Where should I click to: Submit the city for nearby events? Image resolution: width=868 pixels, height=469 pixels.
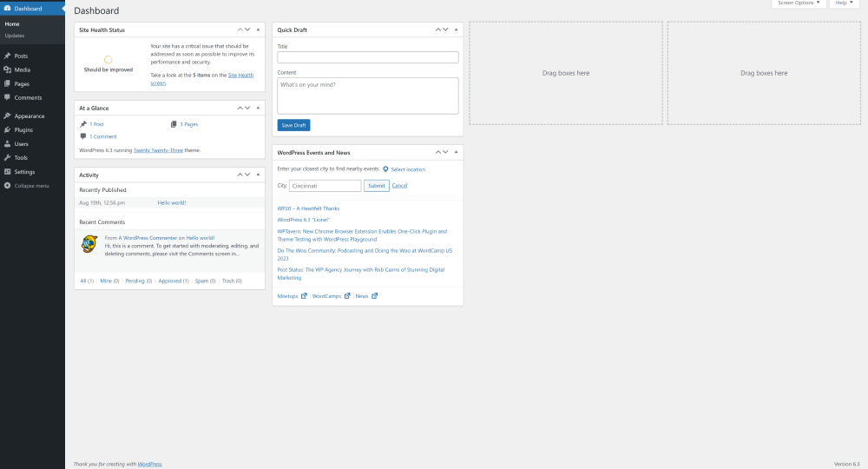pyautogui.click(x=377, y=186)
